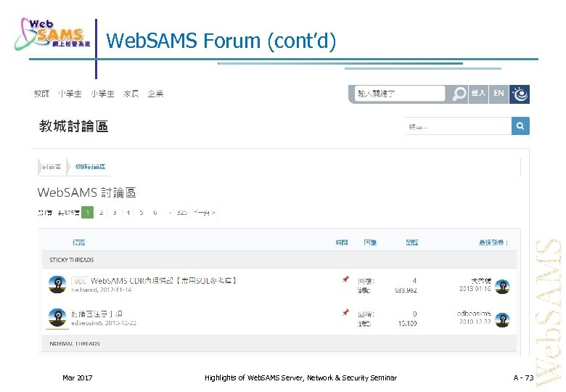Switch language with the EN button

coord(499,94)
